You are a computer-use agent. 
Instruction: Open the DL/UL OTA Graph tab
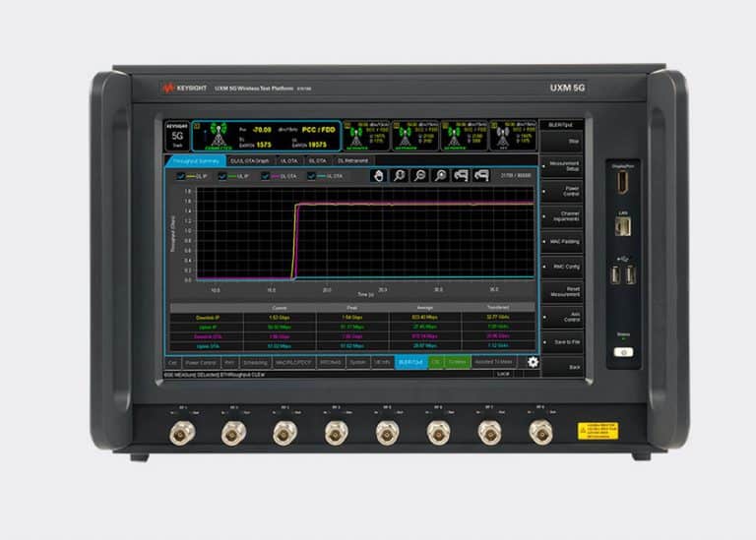click(x=250, y=161)
